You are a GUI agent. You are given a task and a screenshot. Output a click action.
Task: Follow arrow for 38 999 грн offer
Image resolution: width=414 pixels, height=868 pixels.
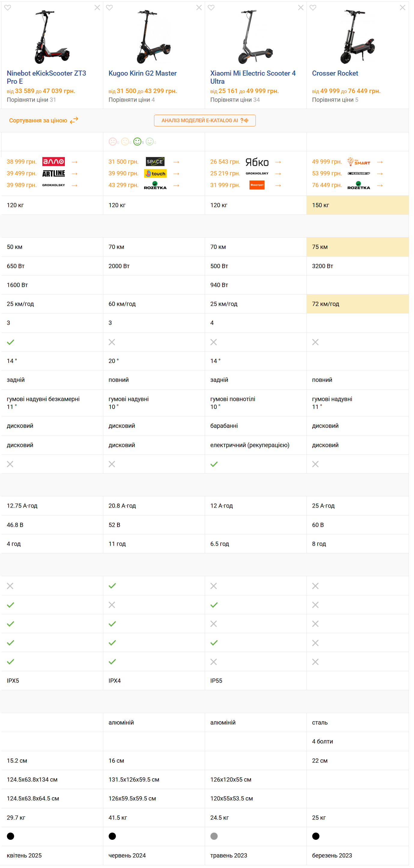74,162
